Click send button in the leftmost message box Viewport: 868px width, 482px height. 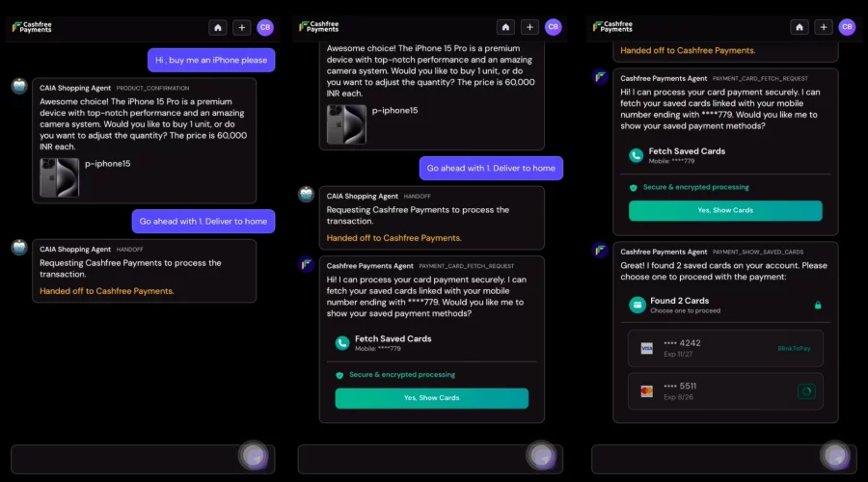254,456
